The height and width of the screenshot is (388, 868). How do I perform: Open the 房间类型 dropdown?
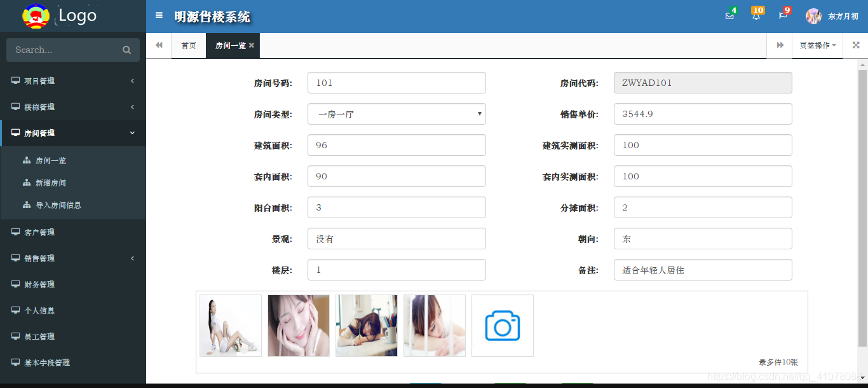(x=397, y=114)
